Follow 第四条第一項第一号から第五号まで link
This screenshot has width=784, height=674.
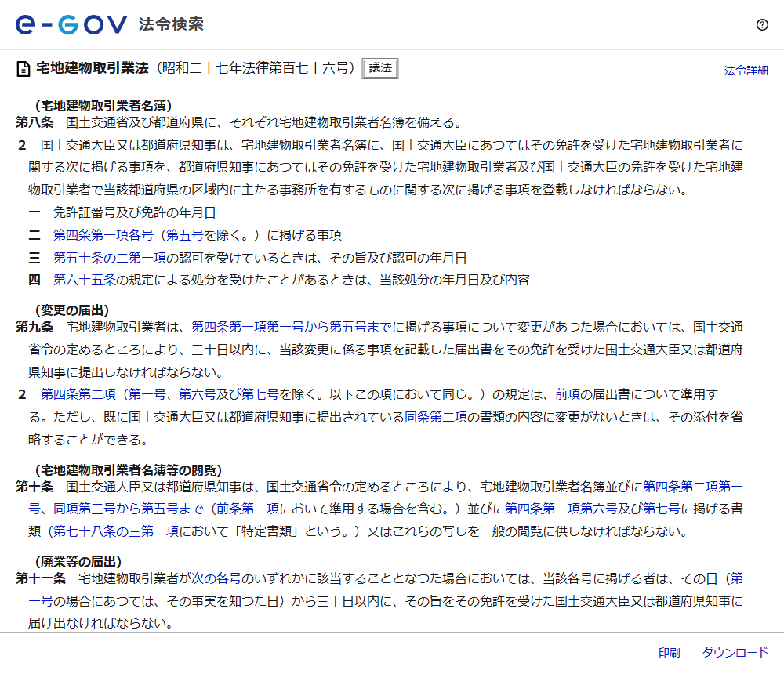(x=292, y=327)
